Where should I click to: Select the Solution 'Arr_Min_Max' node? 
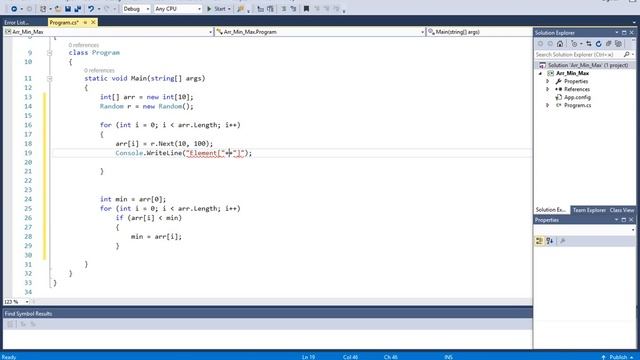[x=587, y=65]
